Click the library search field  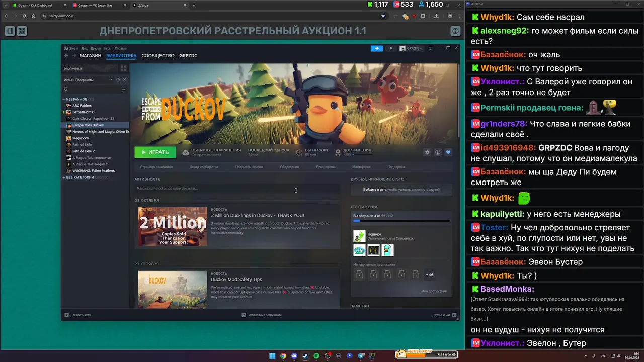[x=91, y=89]
